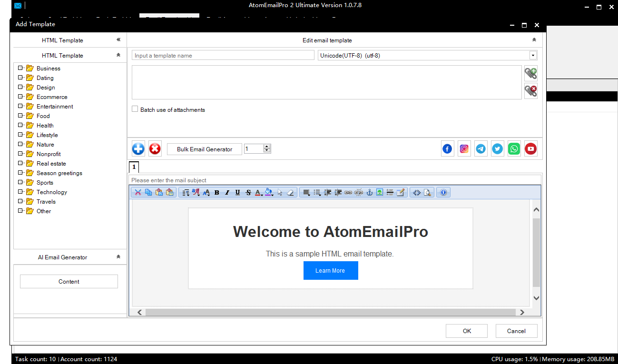Expand the Real estate folder node
This screenshot has height=364, width=618.
click(x=20, y=163)
